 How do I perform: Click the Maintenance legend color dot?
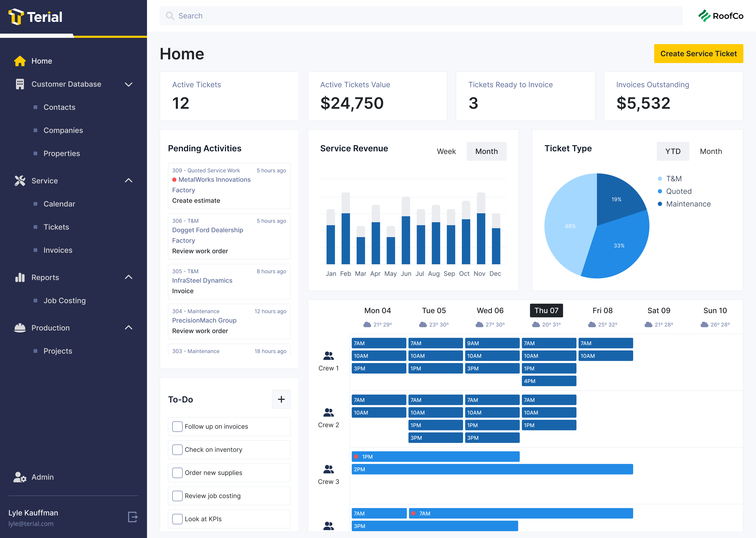click(x=660, y=204)
